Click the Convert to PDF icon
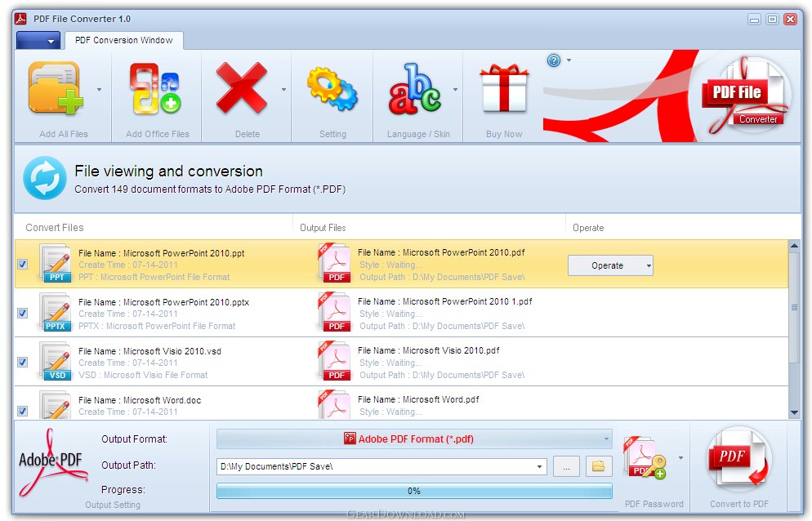 pos(739,460)
